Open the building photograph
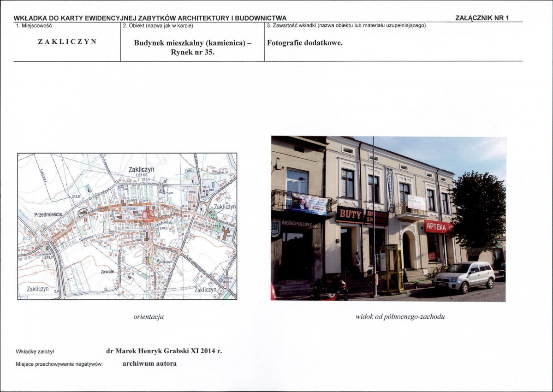The width and height of the screenshot is (553, 392). [388, 219]
